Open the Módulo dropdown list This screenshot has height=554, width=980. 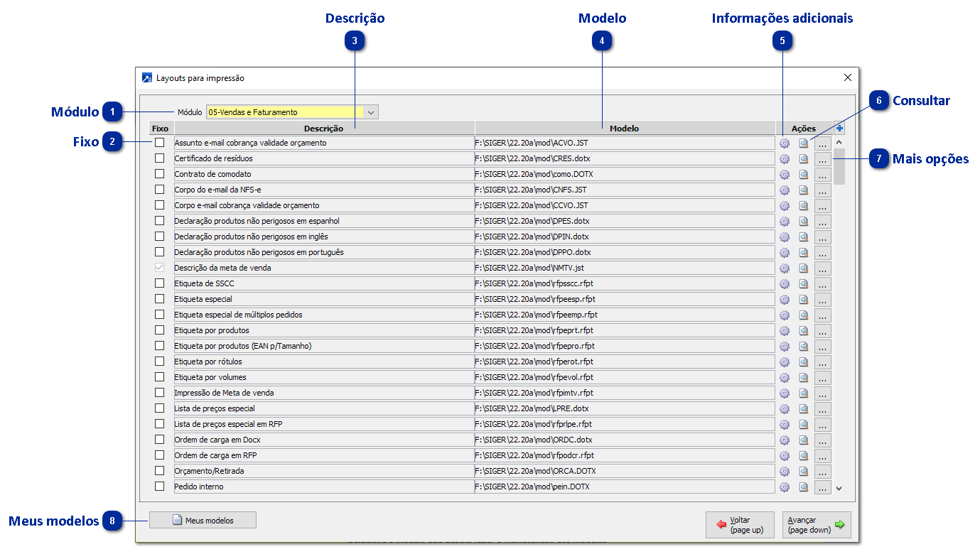[371, 112]
